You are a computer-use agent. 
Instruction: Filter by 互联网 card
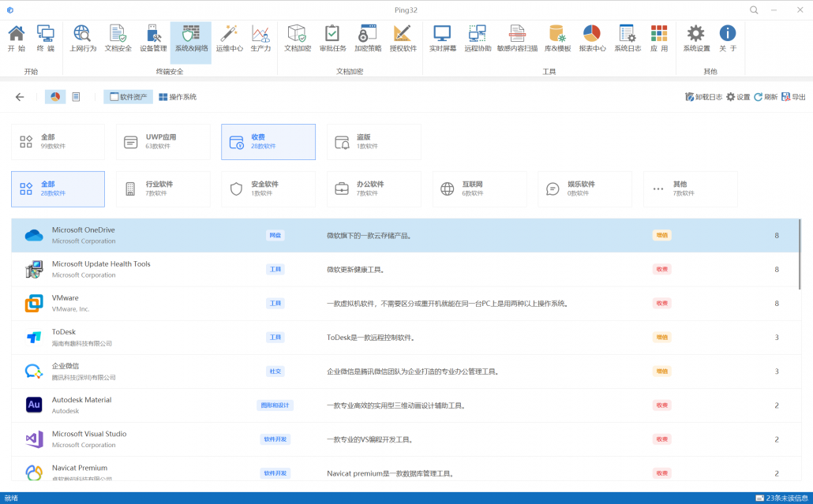click(480, 189)
